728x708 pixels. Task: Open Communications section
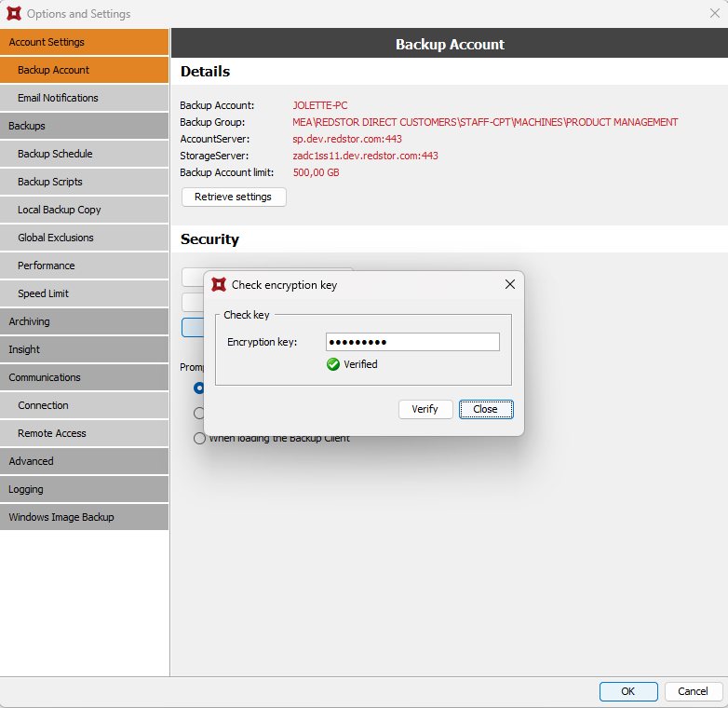(84, 377)
